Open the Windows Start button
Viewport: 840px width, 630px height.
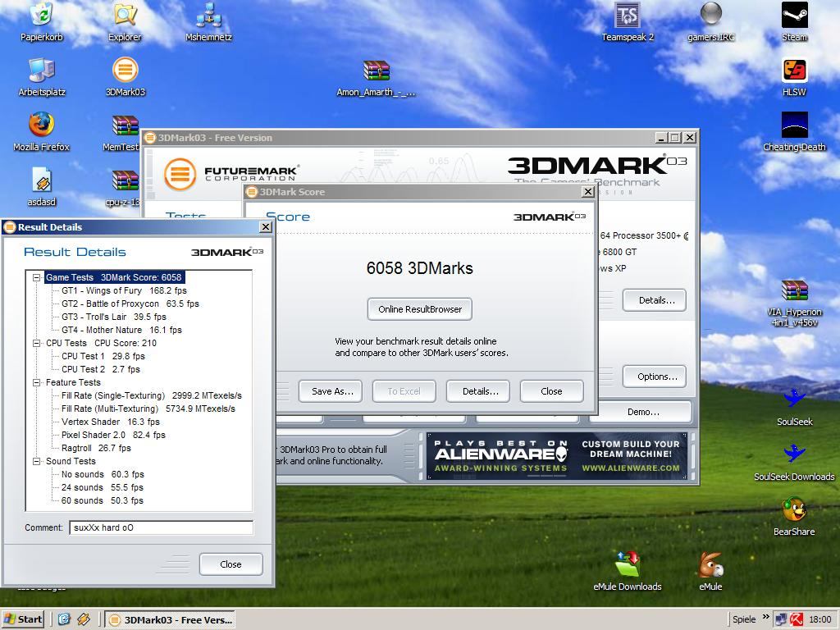pos(22,620)
